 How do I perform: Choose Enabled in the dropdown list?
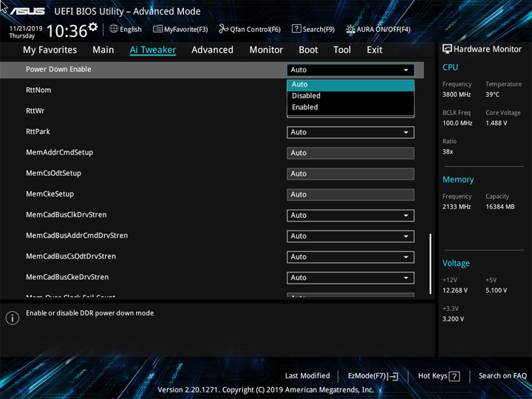pyautogui.click(x=350, y=107)
